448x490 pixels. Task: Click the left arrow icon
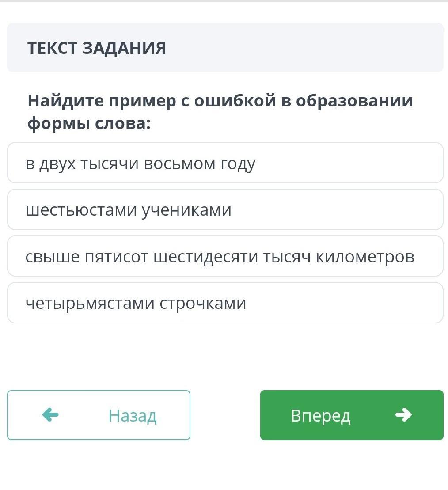point(50,415)
